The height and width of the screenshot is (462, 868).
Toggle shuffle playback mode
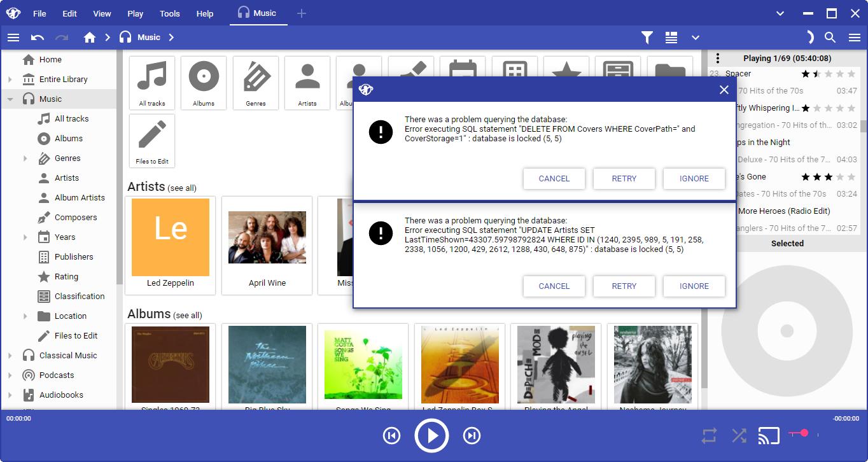[x=739, y=436]
